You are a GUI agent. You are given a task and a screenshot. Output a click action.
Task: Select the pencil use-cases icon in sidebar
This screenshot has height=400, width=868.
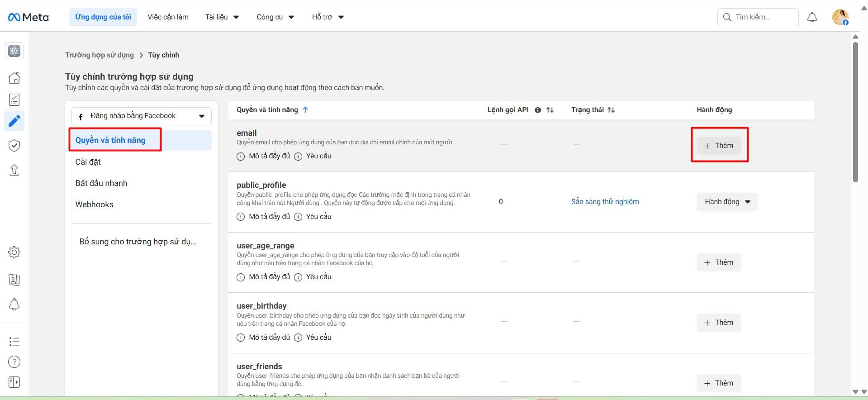pos(14,121)
